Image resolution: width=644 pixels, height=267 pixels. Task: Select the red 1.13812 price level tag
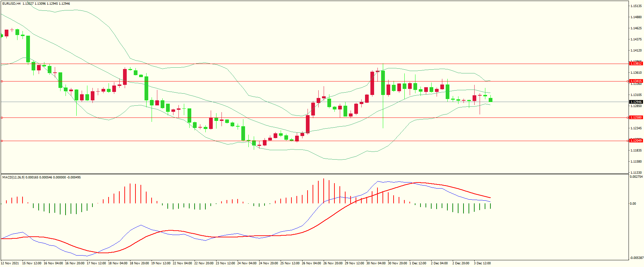636,64
